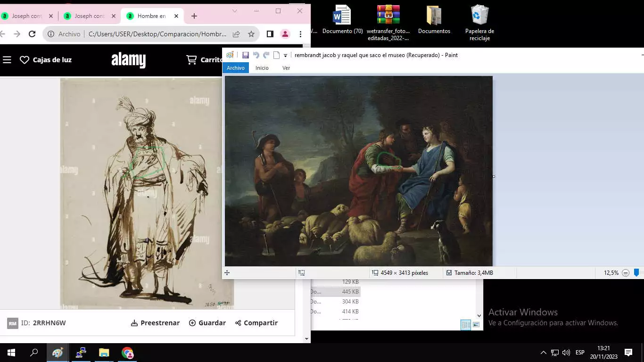The height and width of the screenshot is (362, 644).
Task: Click the alamy logo in the header
Action: [x=129, y=60]
